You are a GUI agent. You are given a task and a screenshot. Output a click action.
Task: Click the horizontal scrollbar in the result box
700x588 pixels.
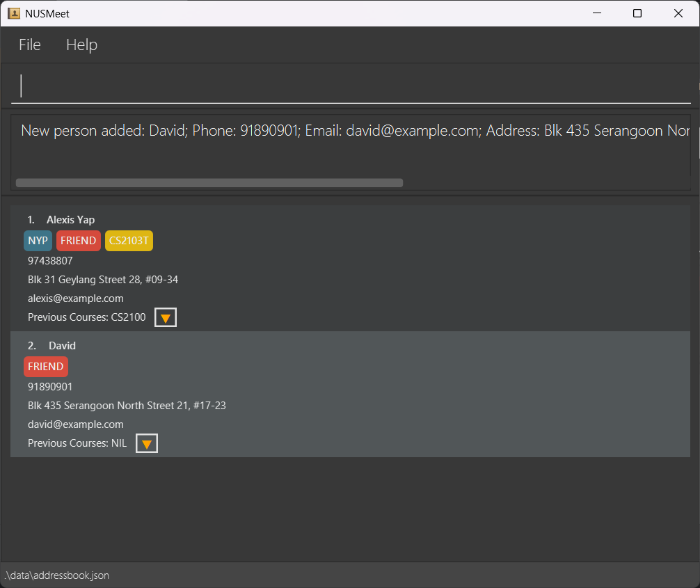tap(209, 183)
